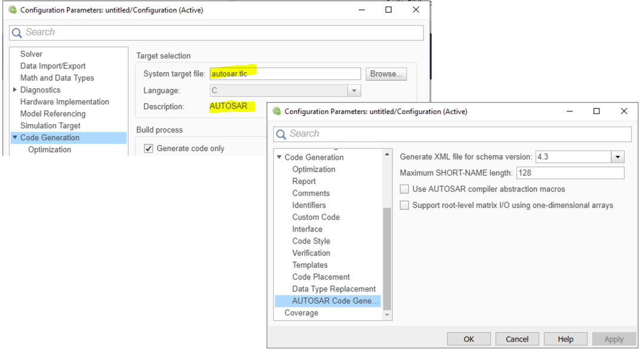Click the Help button
The width and height of the screenshot is (644, 352).
click(565, 339)
